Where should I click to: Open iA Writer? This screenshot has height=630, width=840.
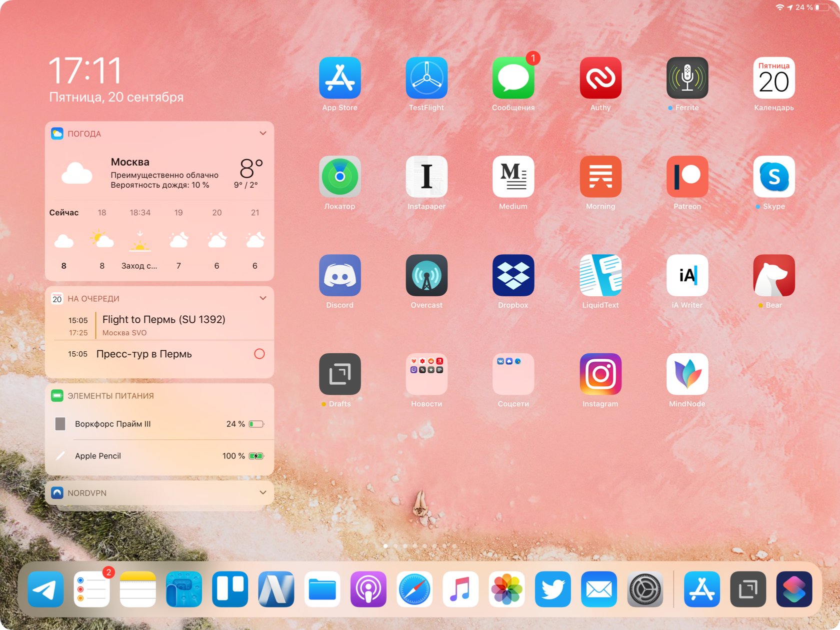click(x=687, y=275)
